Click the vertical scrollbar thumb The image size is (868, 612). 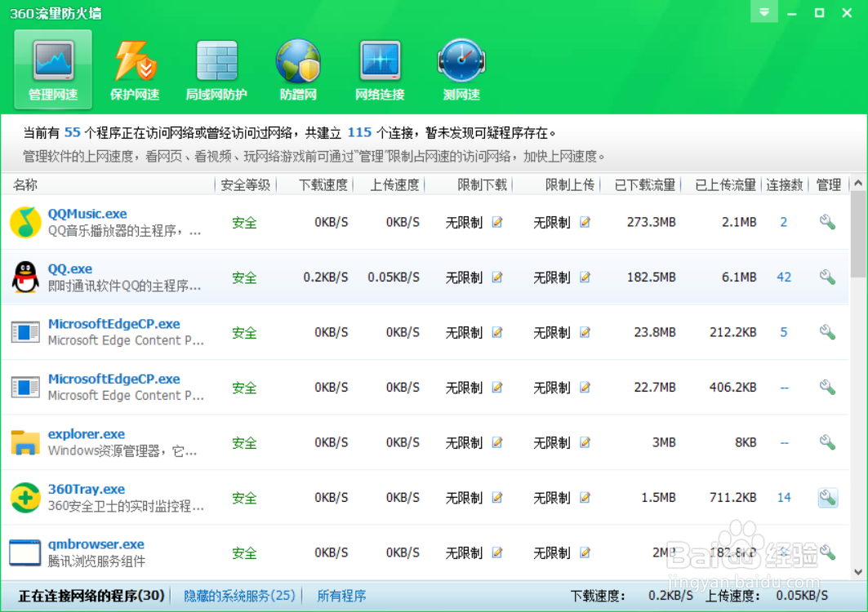click(858, 234)
